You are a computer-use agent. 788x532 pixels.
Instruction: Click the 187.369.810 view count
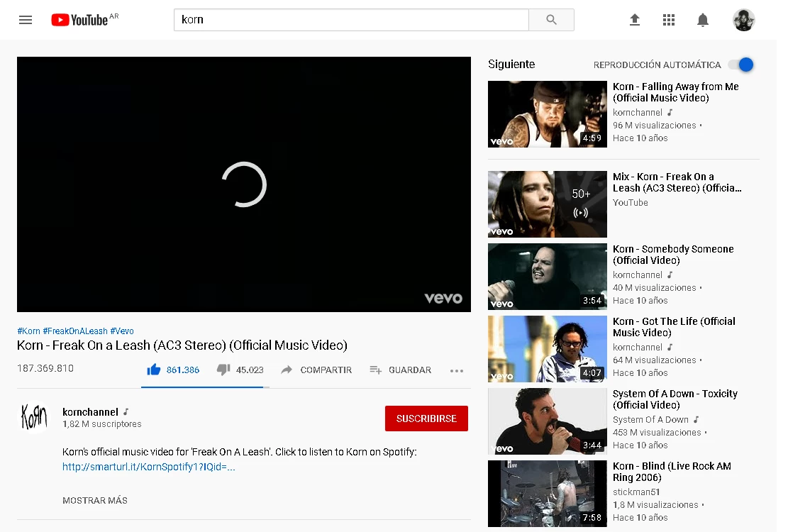pos(45,368)
